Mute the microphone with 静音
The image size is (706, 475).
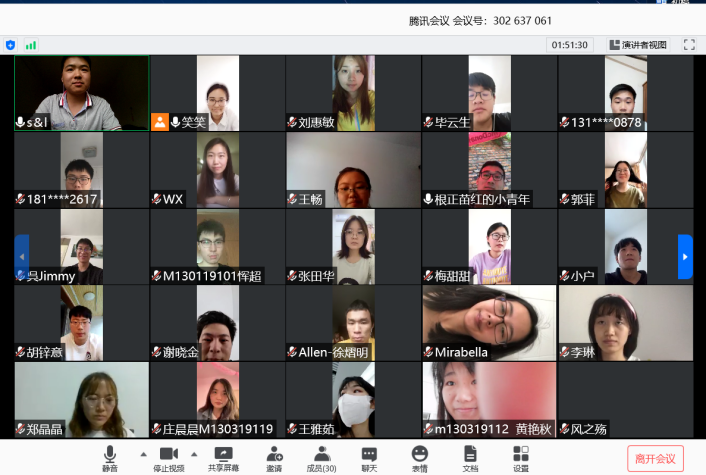click(x=109, y=458)
